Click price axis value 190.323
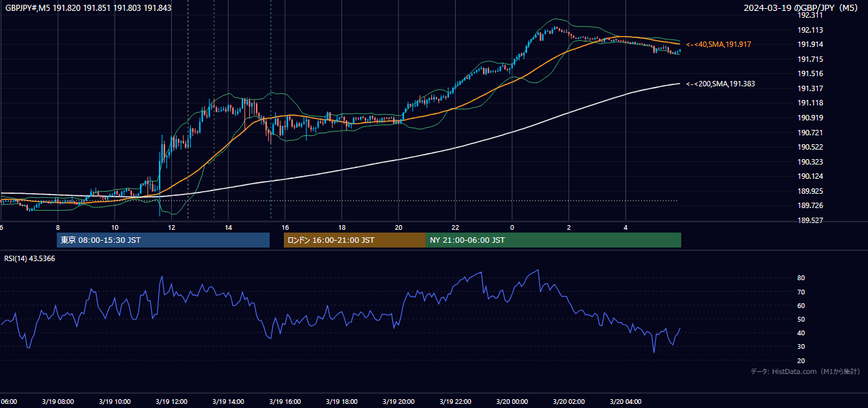Viewport: 868px width, 408px height. [x=810, y=162]
